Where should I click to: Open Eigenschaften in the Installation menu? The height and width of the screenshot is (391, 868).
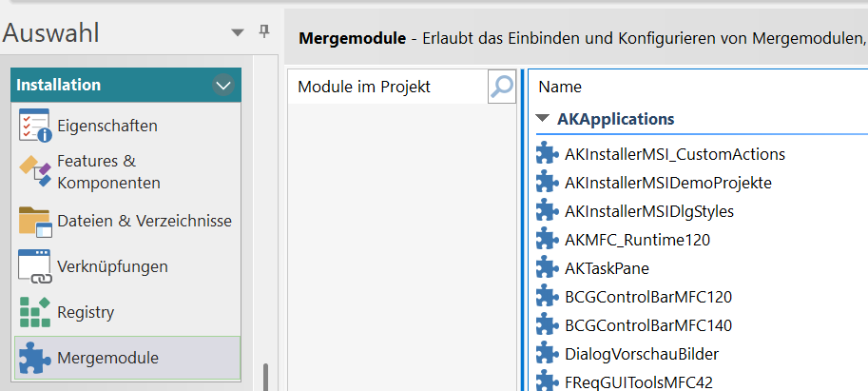107,126
